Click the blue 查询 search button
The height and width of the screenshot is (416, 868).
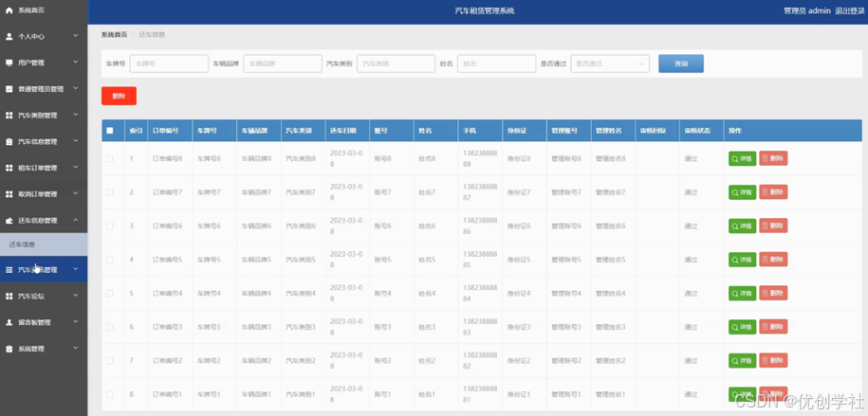pyautogui.click(x=681, y=63)
